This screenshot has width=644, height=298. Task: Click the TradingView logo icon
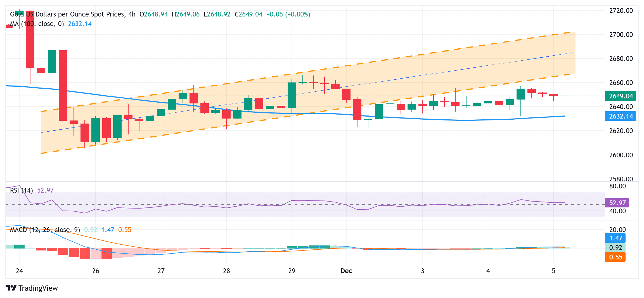pos(11,288)
